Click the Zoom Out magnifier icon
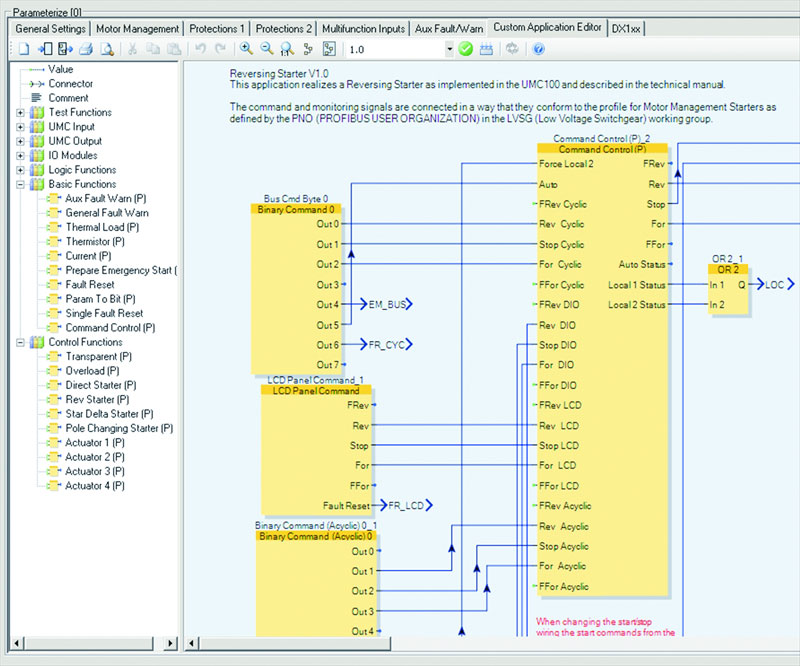800x666 pixels. pos(267,49)
